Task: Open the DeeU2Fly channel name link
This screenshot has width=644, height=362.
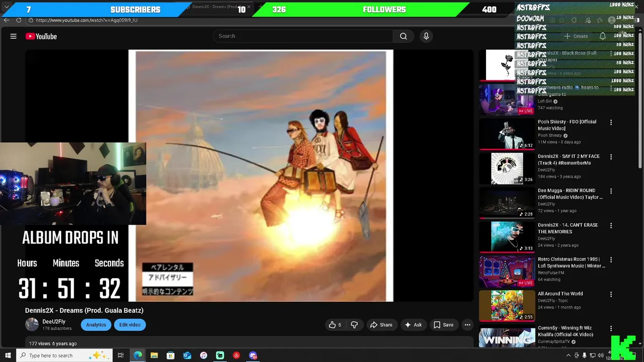Action: point(54,322)
